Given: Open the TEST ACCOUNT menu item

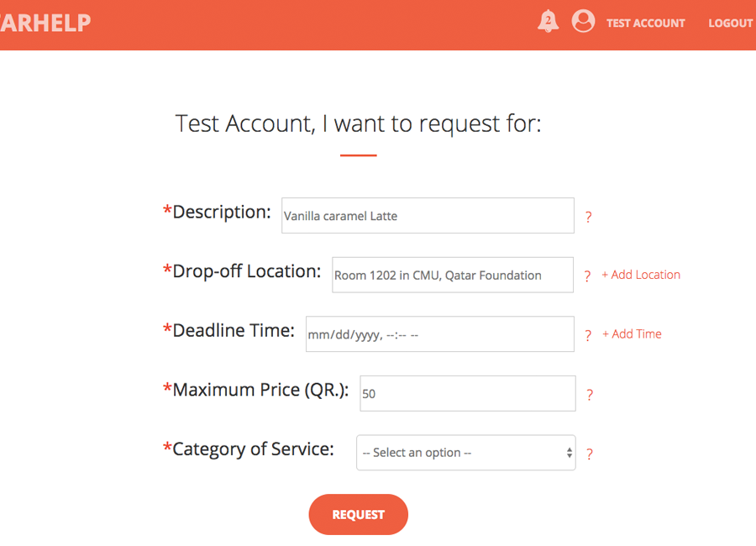Looking at the screenshot, I should pyautogui.click(x=646, y=24).
